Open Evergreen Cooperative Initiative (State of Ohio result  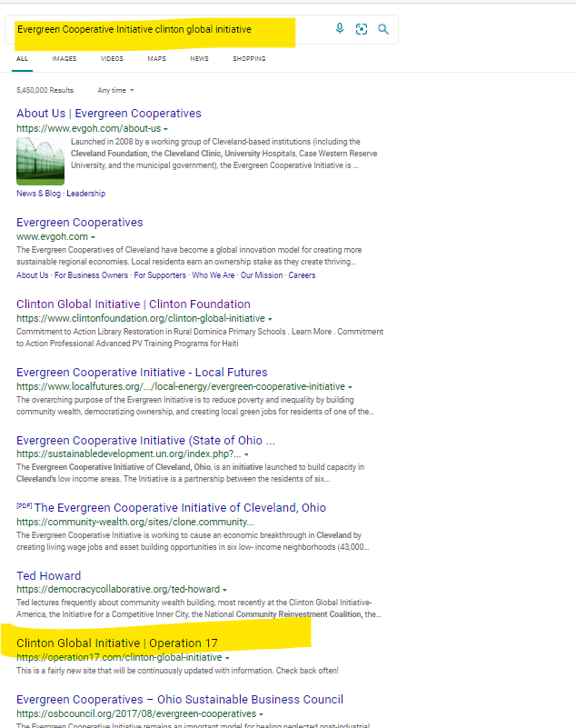(145, 440)
